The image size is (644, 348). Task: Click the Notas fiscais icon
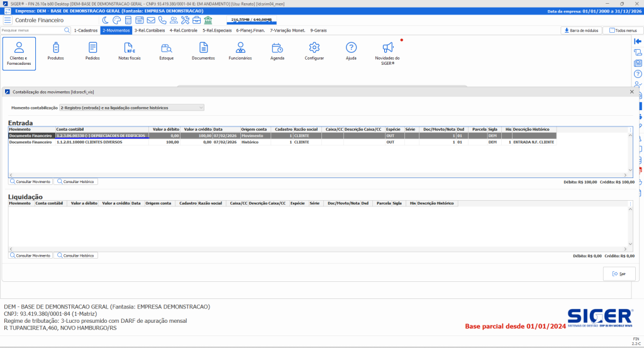pyautogui.click(x=130, y=51)
